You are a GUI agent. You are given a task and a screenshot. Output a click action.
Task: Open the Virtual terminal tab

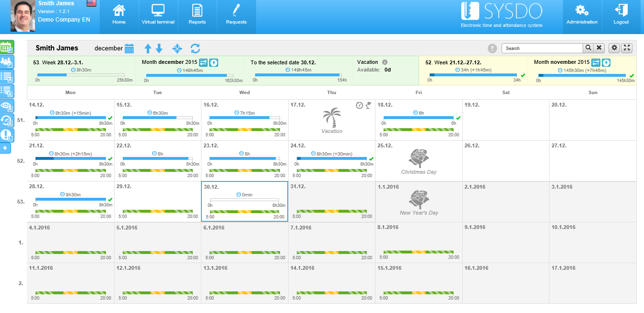[158, 17]
